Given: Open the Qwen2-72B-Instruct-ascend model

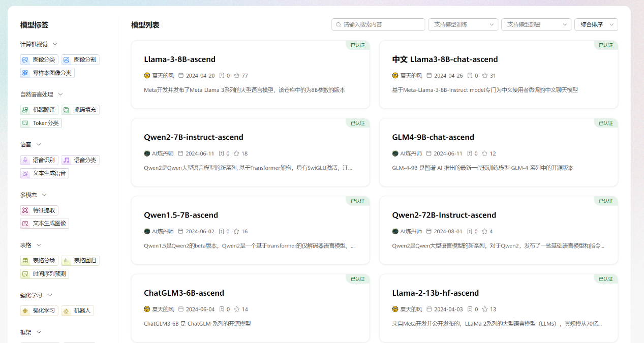Looking at the screenshot, I should pos(444,215).
